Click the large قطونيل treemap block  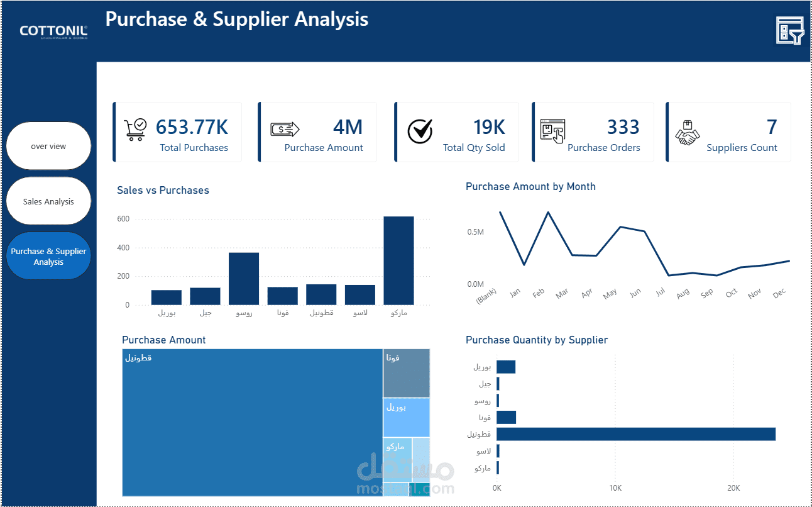252,423
